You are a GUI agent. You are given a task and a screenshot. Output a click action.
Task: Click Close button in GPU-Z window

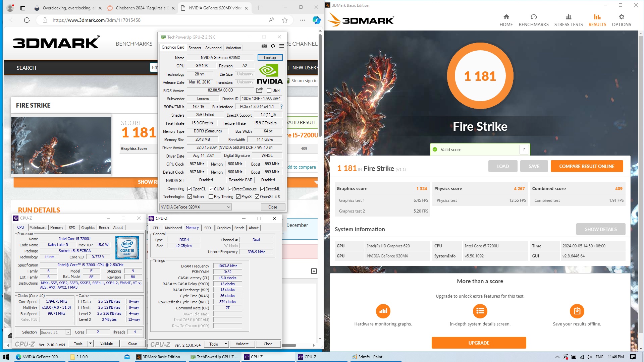[273, 207]
